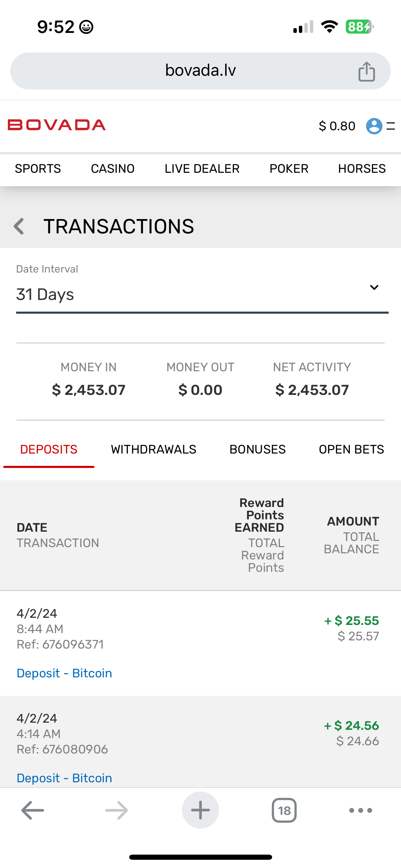Tap the share icon in address bar
Screen dimensions: 401x868
(366, 71)
